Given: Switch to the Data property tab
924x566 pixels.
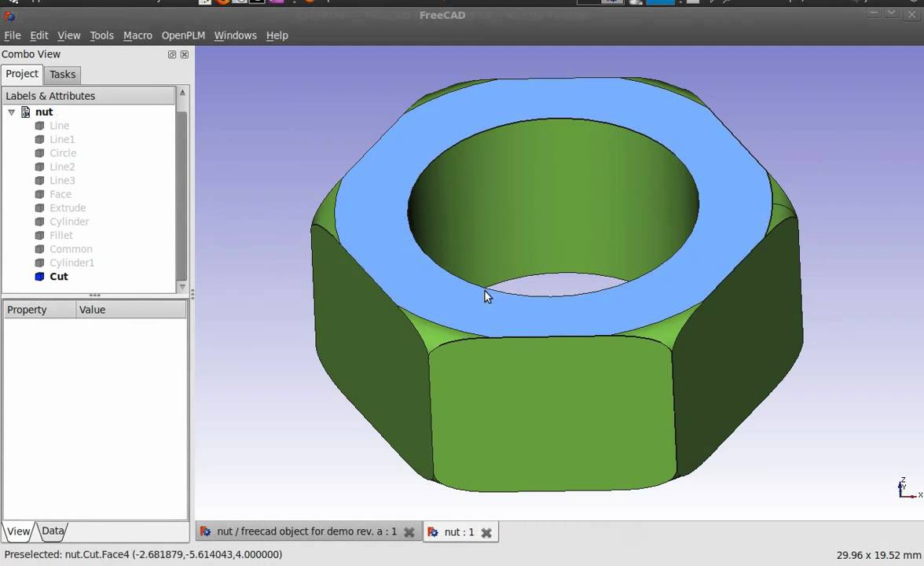Looking at the screenshot, I should [x=53, y=531].
